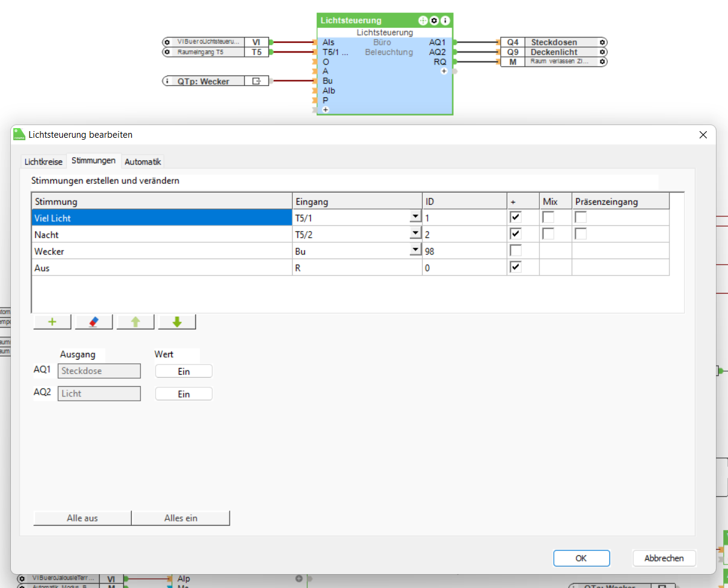
Task: Switch to the Automatik tab
Action: 143,162
